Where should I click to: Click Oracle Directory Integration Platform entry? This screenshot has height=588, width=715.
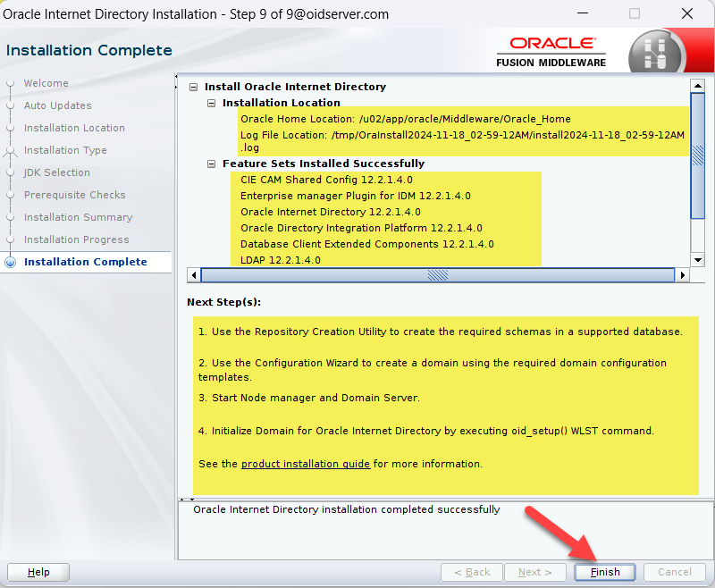(x=361, y=228)
